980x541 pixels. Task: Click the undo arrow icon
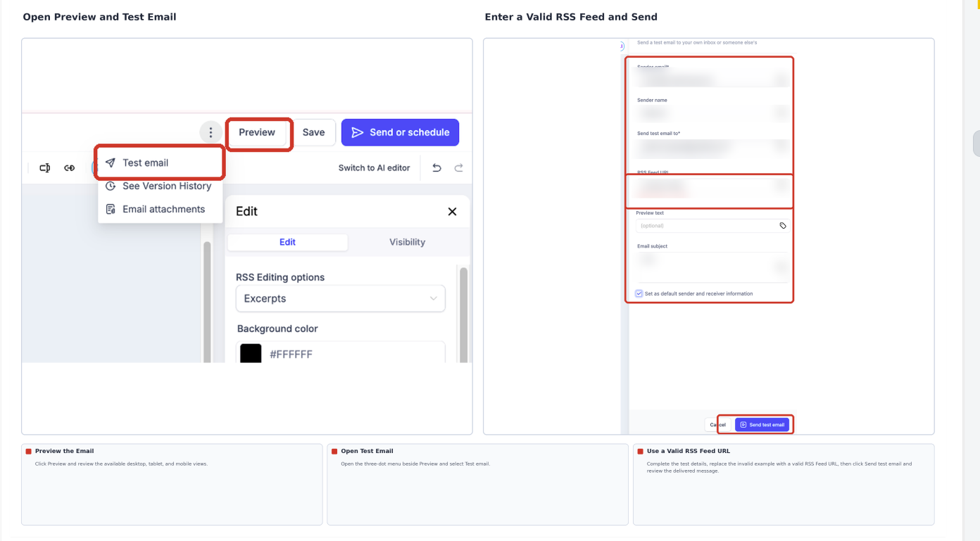pos(436,167)
